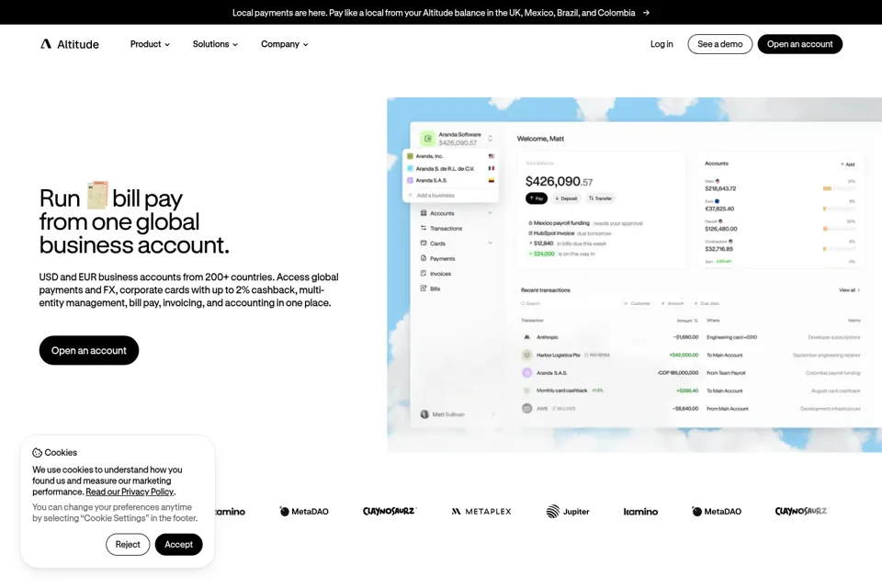This screenshot has height=588, width=882.
Task: Click the card icon beside Cards in the sidebar
Action: click(424, 243)
